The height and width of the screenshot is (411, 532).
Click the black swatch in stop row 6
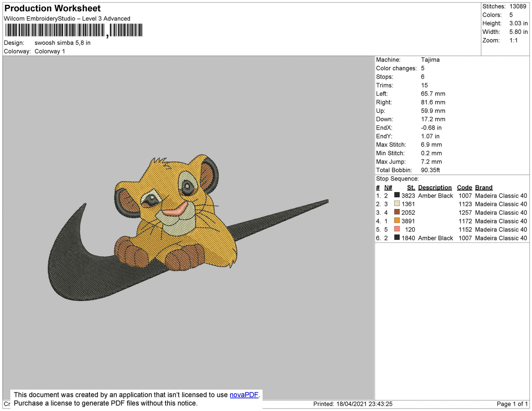[x=397, y=237]
